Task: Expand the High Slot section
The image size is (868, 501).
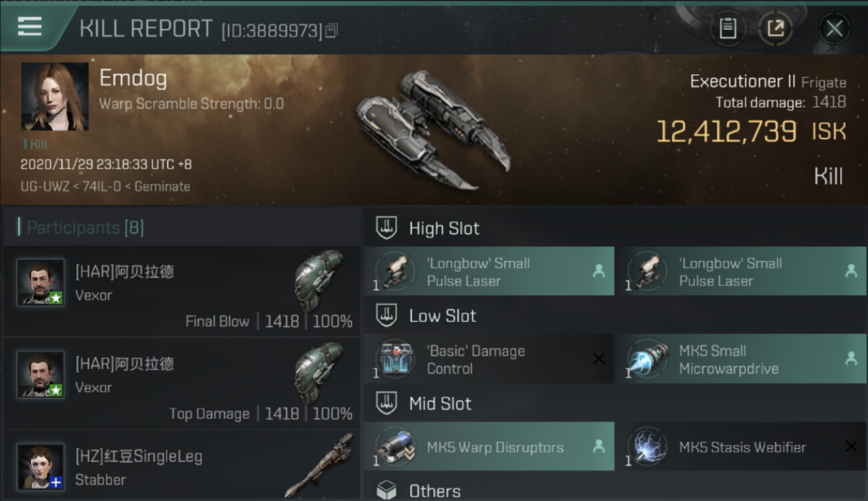Action: click(x=444, y=228)
